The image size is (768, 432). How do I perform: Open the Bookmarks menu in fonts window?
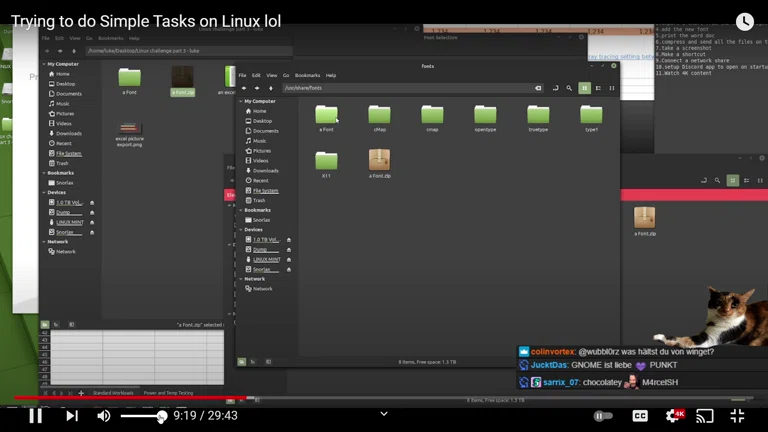(x=308, y=75)
